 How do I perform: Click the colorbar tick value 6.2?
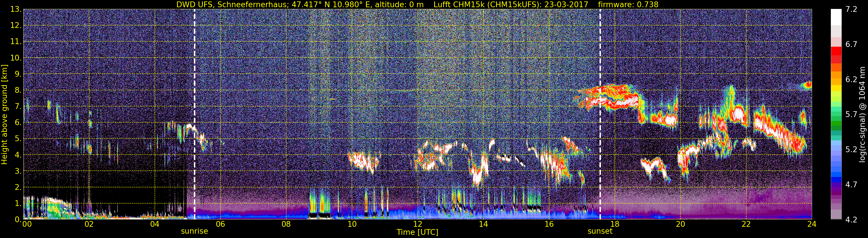(851, 80)
